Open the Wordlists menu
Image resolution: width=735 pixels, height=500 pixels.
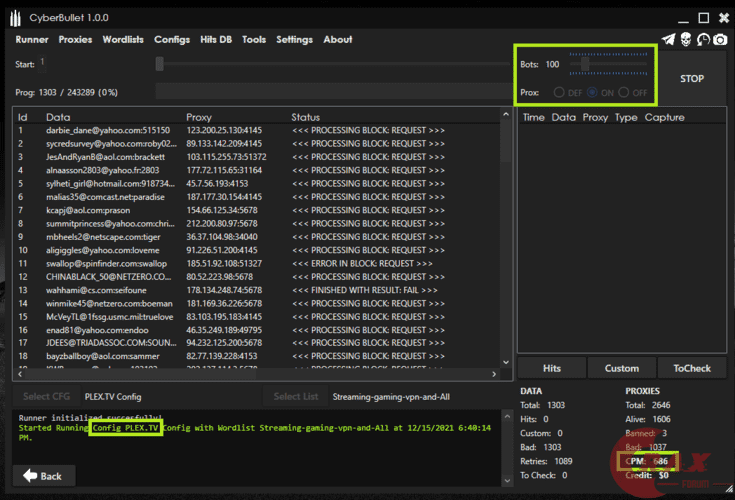(x=123, y=40)
